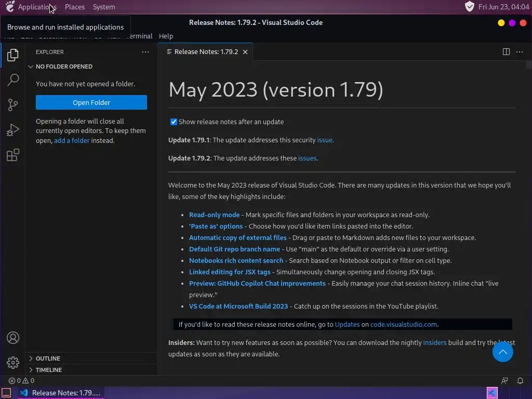This screenshot has height=399, width=532.
Task: Open Explorer Views and More Actions ellipsis
Action: point(145,52)
